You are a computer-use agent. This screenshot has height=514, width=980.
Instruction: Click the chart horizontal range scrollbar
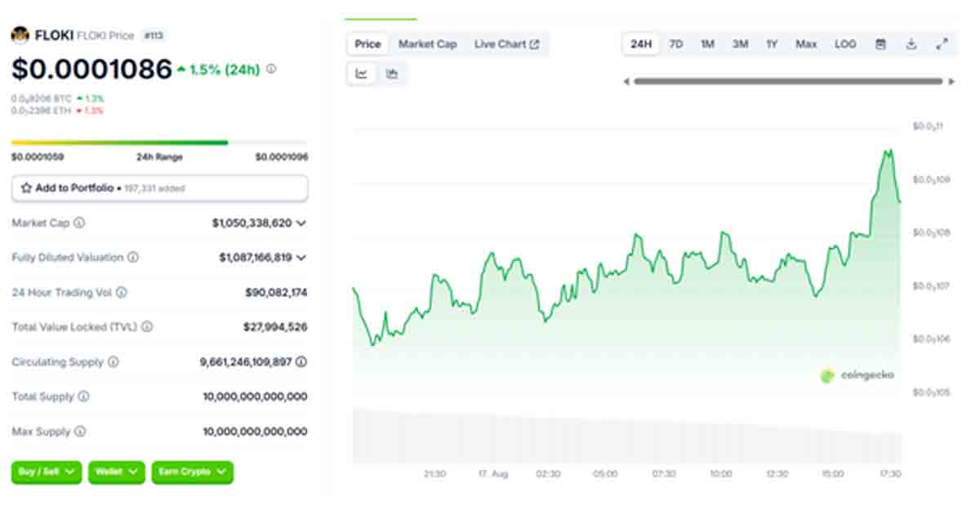[x=788, y=82]
